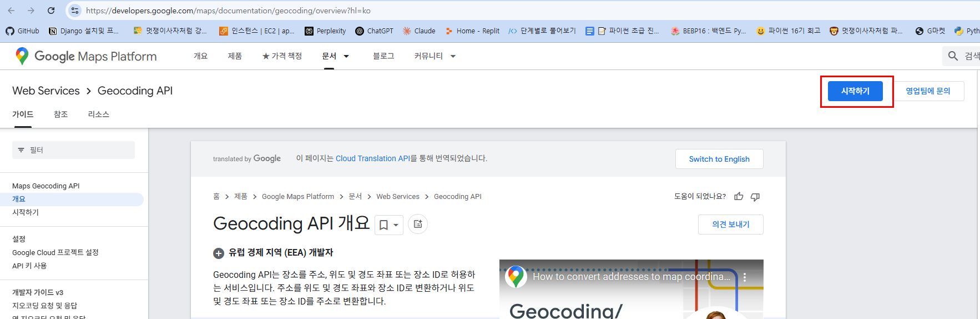Open the 파이썬 16기 회고 bookmark
This screenshot has height=319, width=980.
789,31
